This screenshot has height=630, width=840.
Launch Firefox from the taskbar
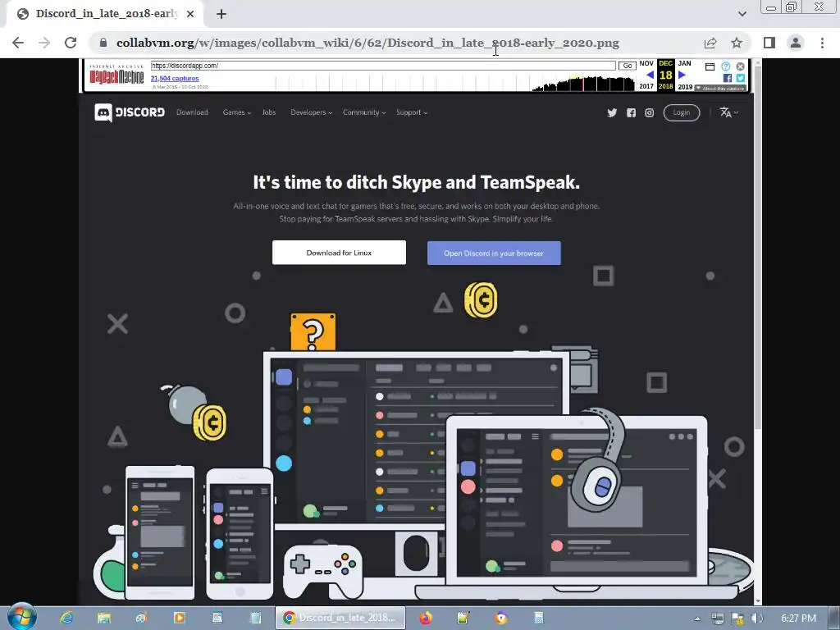coord(426,618)
